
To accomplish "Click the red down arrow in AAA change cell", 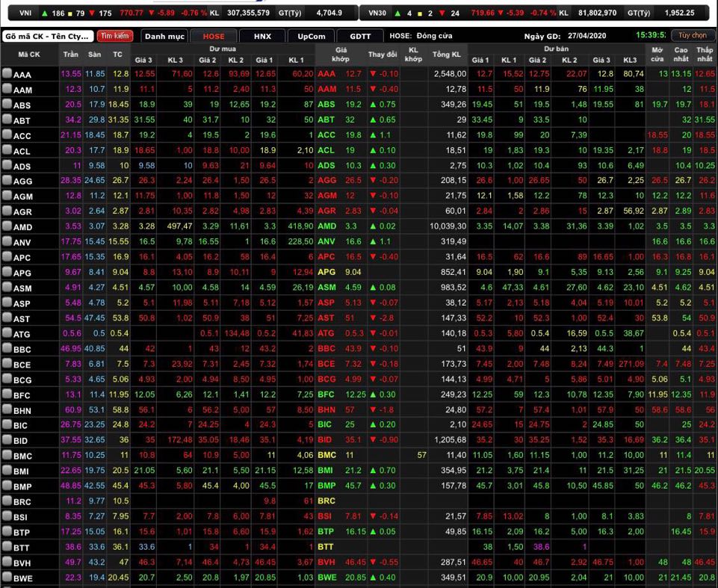I will click(x=373, y=74).
